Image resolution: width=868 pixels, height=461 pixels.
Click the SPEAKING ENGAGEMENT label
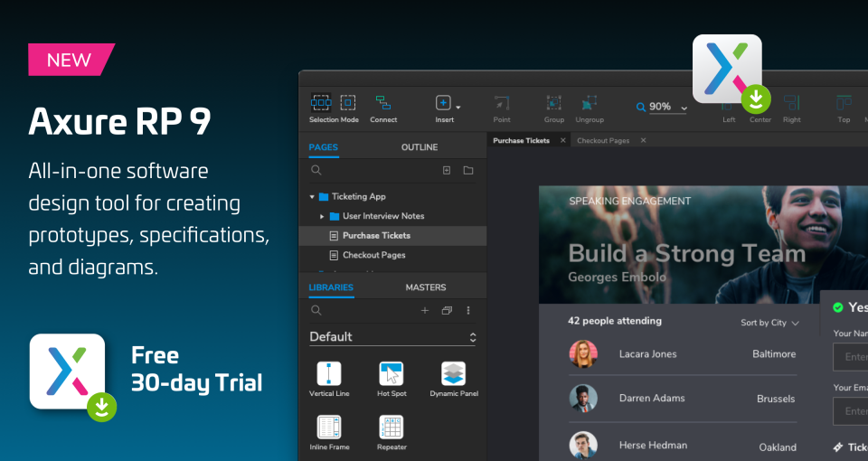point(629,201)
